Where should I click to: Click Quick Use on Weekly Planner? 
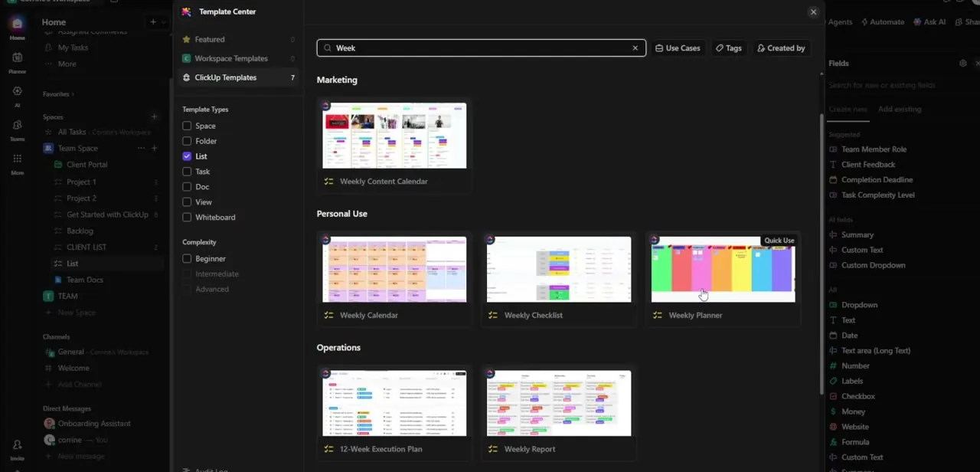tap(779, 241)
